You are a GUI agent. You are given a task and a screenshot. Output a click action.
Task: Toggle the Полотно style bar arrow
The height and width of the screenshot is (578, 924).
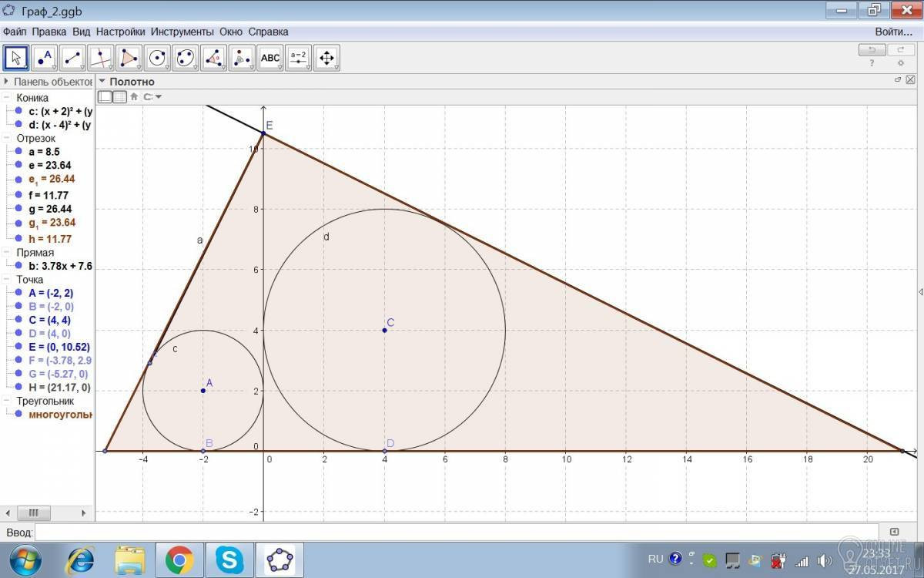101,81
